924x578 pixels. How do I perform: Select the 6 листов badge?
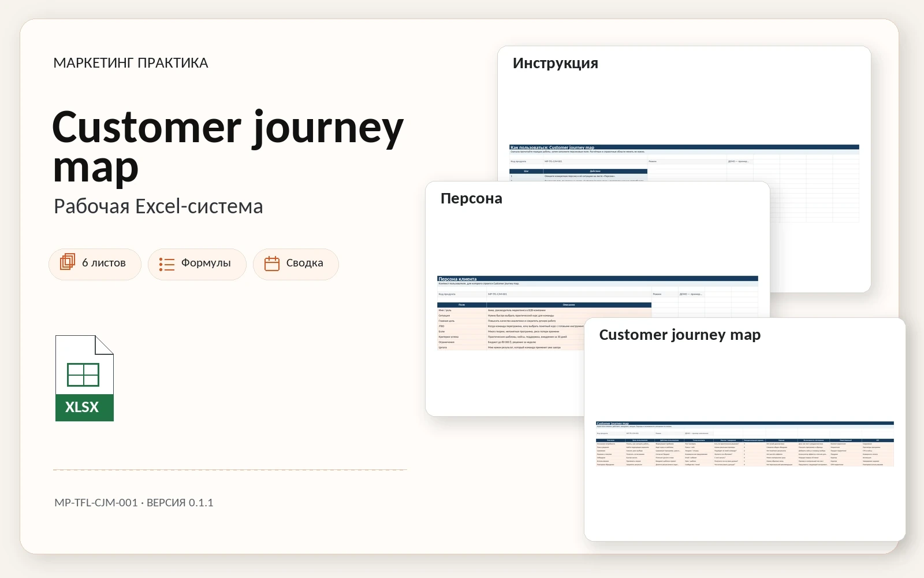coord(95,264)
